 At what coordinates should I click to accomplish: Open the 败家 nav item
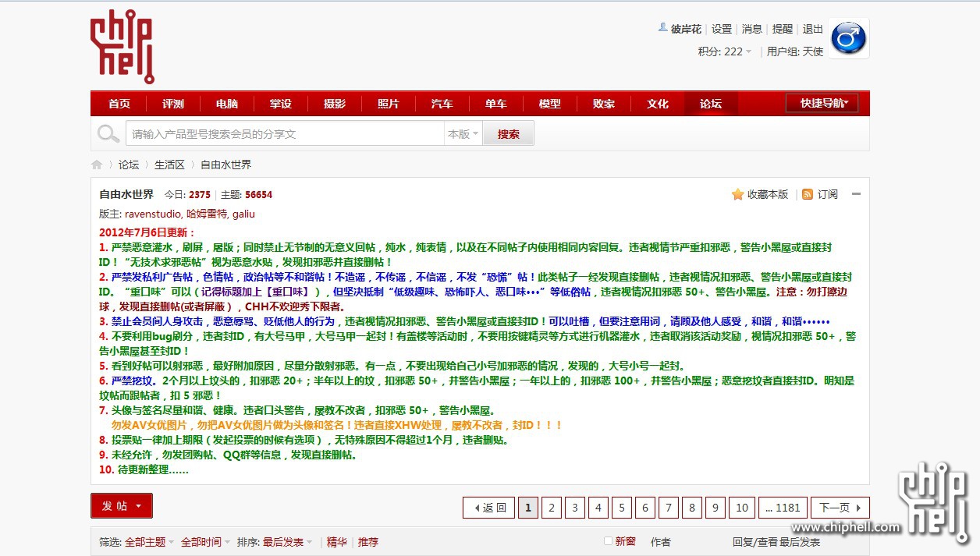(x=604, y=104)
